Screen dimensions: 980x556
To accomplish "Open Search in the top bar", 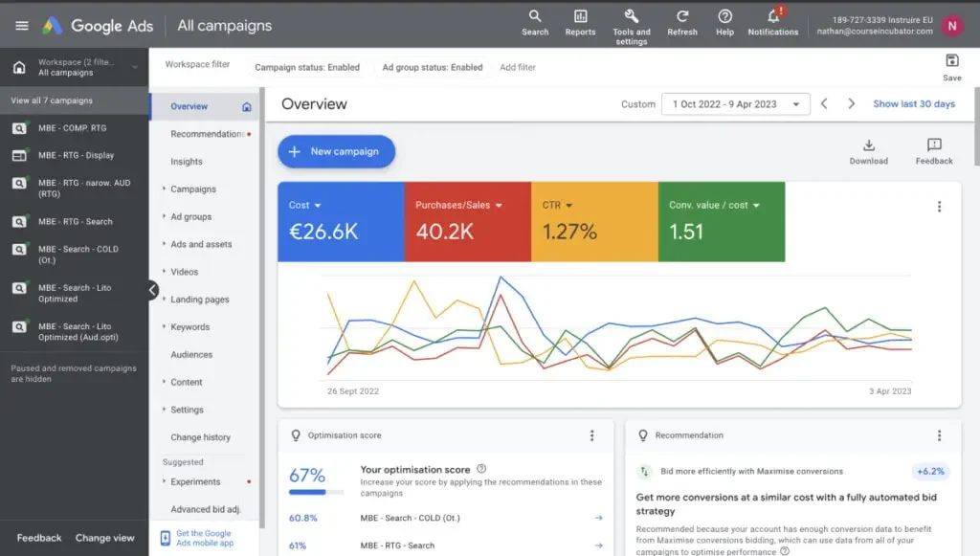I will pos(535,23).
